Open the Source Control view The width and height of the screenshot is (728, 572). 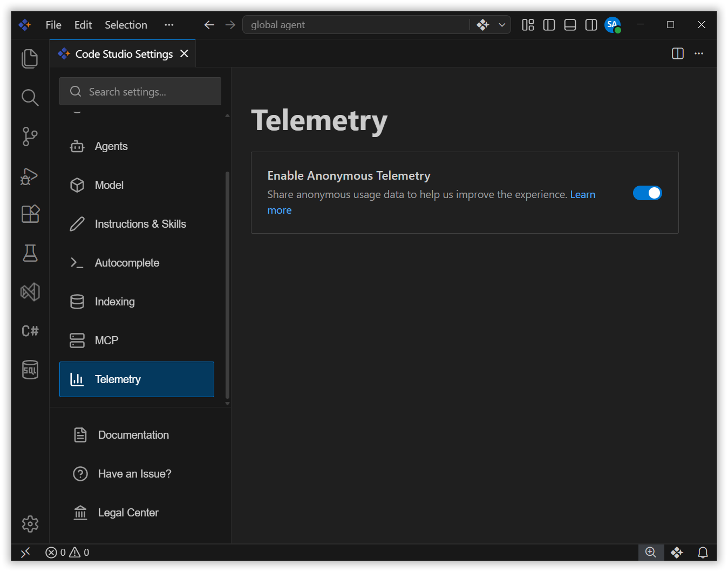click(x=30, y=137)
